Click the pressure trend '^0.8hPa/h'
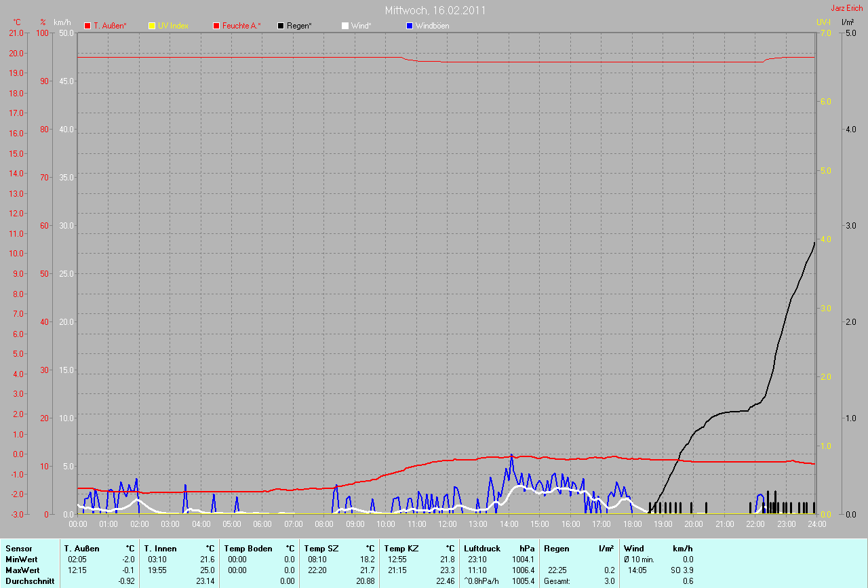Viewport: 868px width, 588px height. [x=483, y=581]
